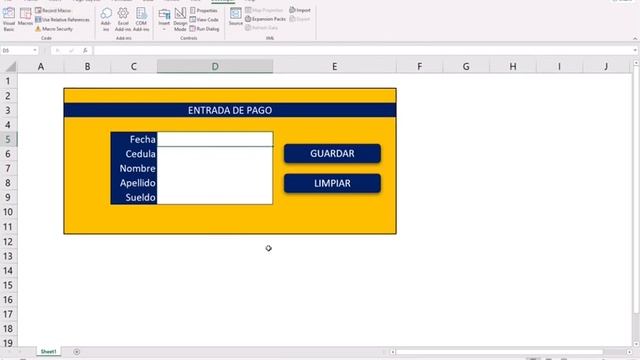The width and height of the screenshot is (640, 360).
Task: Open the Name Box dropdown
Action: [35, 51]
